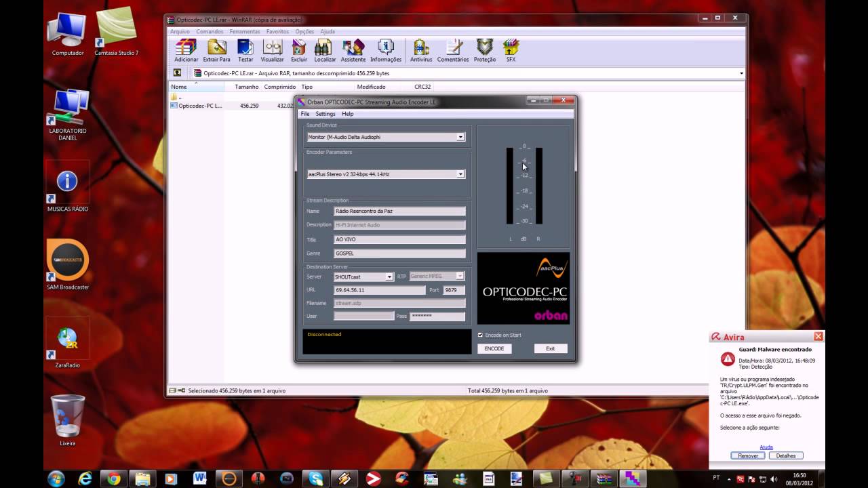The width and height of the screenshot is (868, 488).
Task: Click Remover button in Avira alert
Action: (748, 455)
